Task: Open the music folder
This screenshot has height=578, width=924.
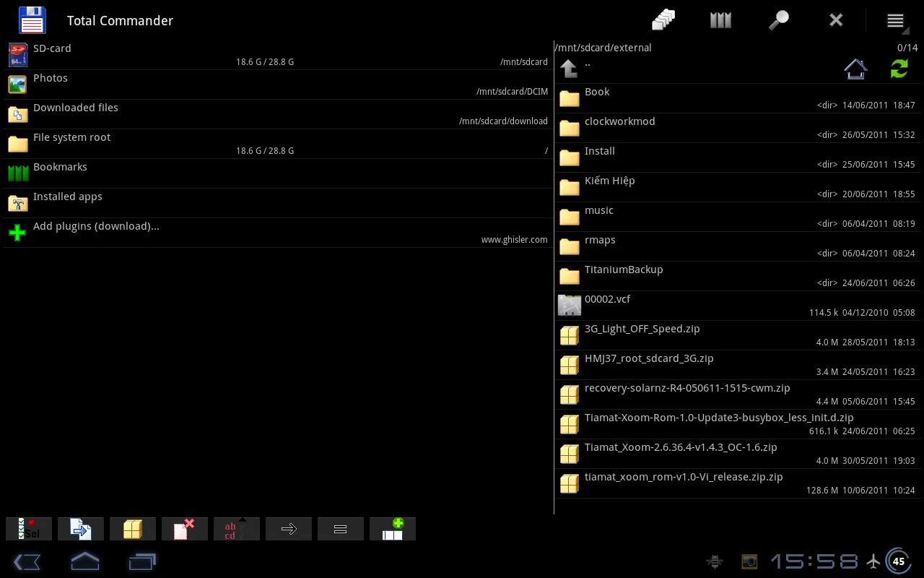Action: [x=736, y=217]
